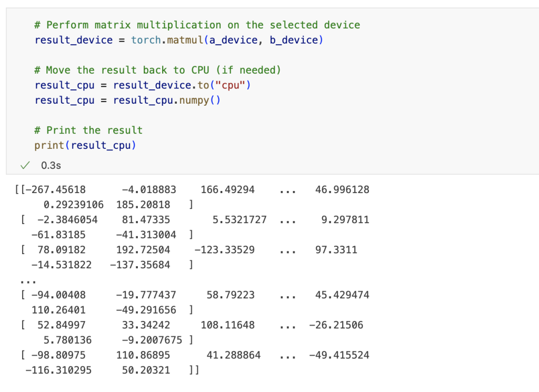
Task: Click the final value 50.20321 in output
Action: (146, 370)
